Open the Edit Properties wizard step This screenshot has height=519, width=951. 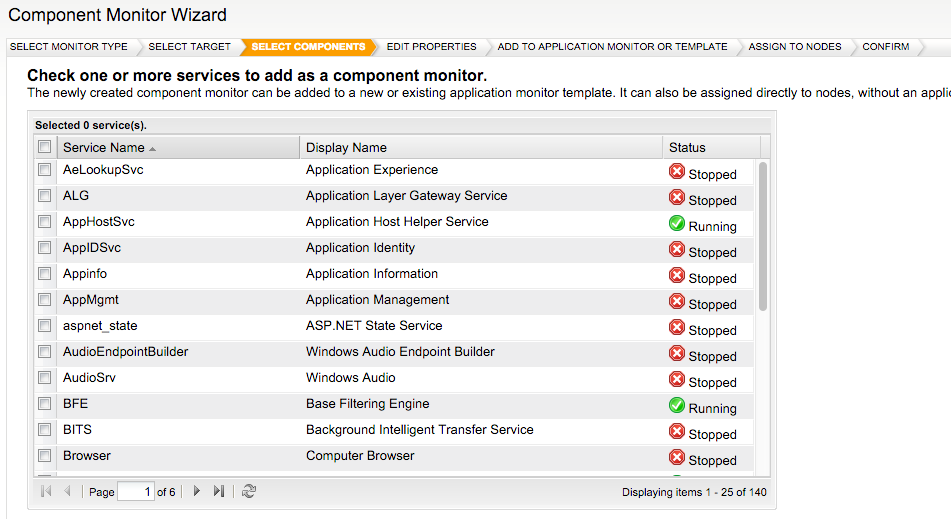[431, 47]
